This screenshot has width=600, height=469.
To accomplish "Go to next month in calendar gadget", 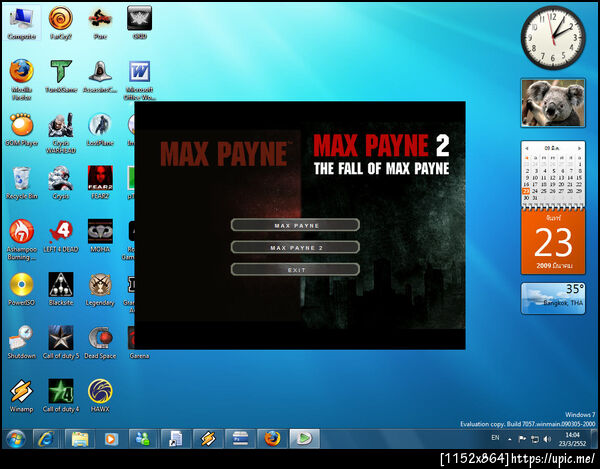I will [x=579, y=148].
